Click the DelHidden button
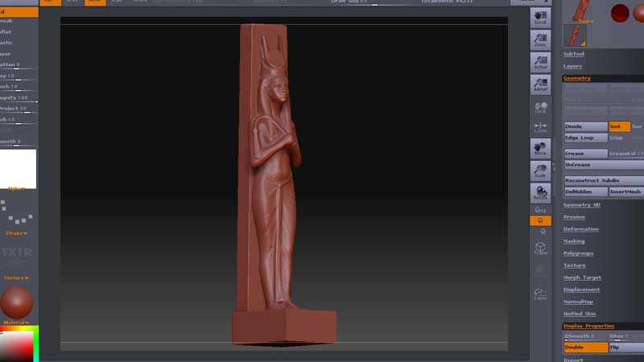This screenshot has width=644, height=362. pos(586,191)
